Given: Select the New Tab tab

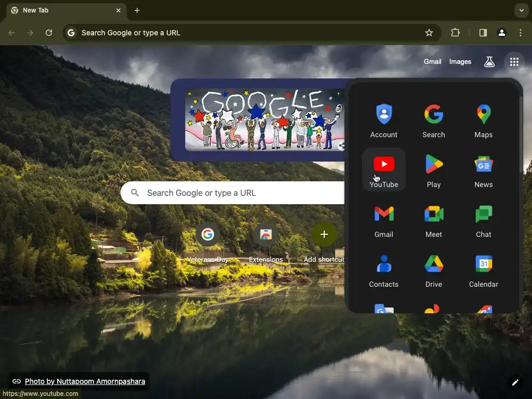Looking at the screenshot, I should click(66, 10).
